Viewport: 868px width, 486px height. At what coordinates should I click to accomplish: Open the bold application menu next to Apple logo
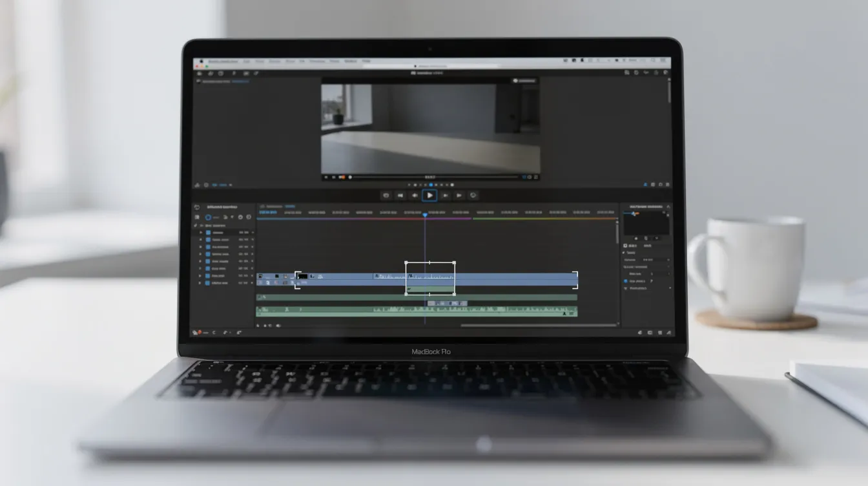pyautogui.click(x=223, y=61)
